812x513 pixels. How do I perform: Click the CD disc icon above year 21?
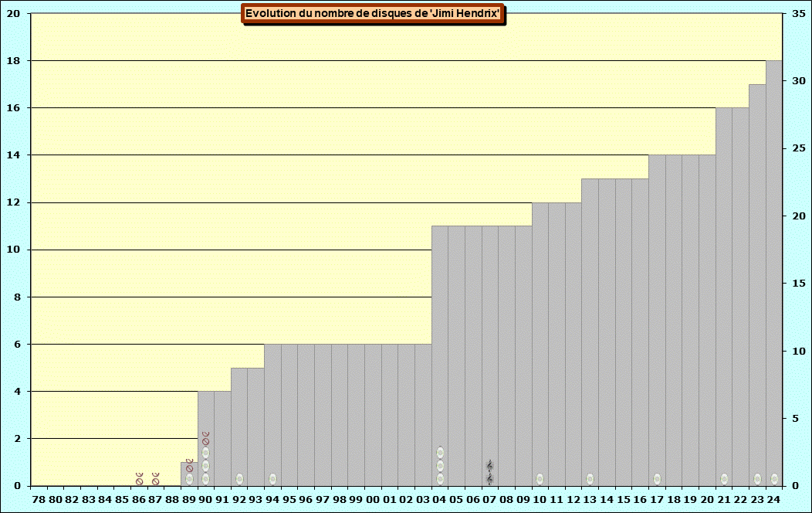[x=724, y=479]
